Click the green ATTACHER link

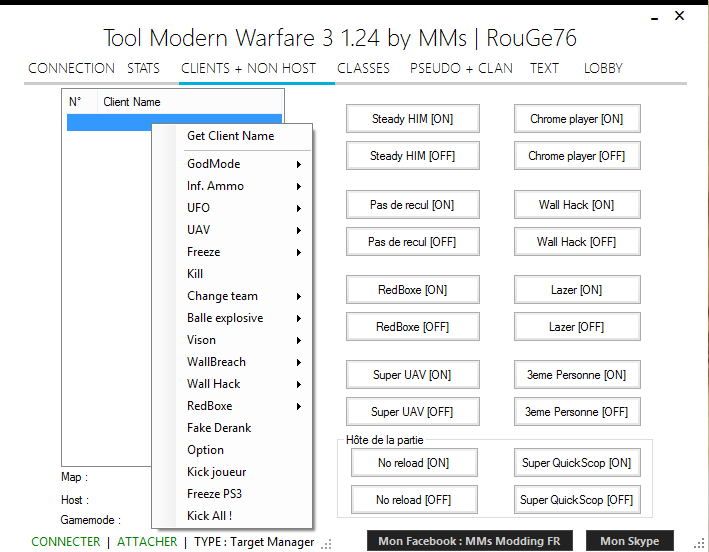147,542
